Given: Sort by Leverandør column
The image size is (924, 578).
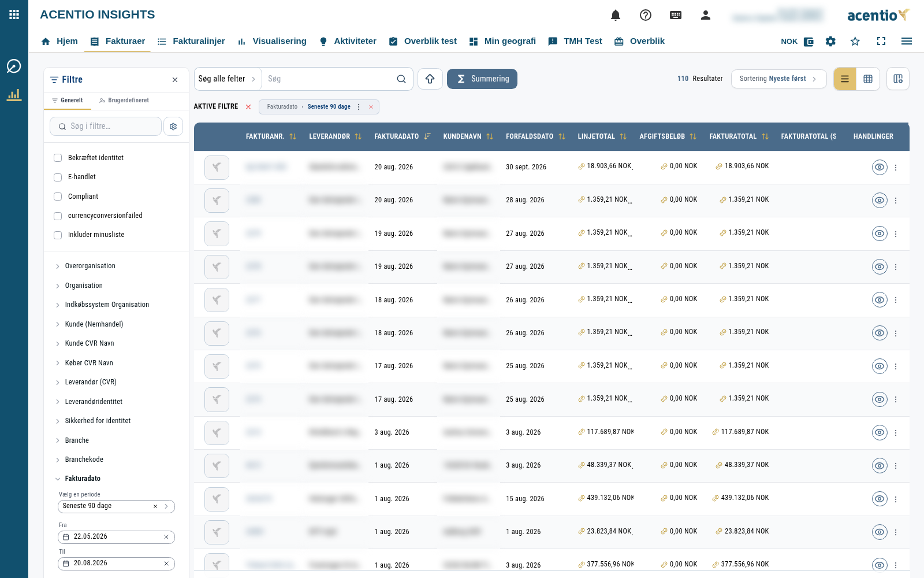Looking at the screenshot, I should [358, 136].
